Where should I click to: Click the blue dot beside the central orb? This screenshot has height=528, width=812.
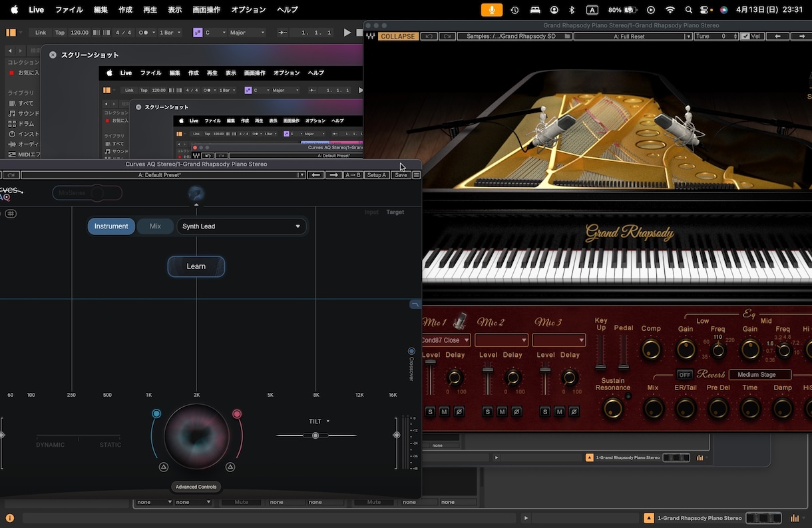(x=156, y=413)
